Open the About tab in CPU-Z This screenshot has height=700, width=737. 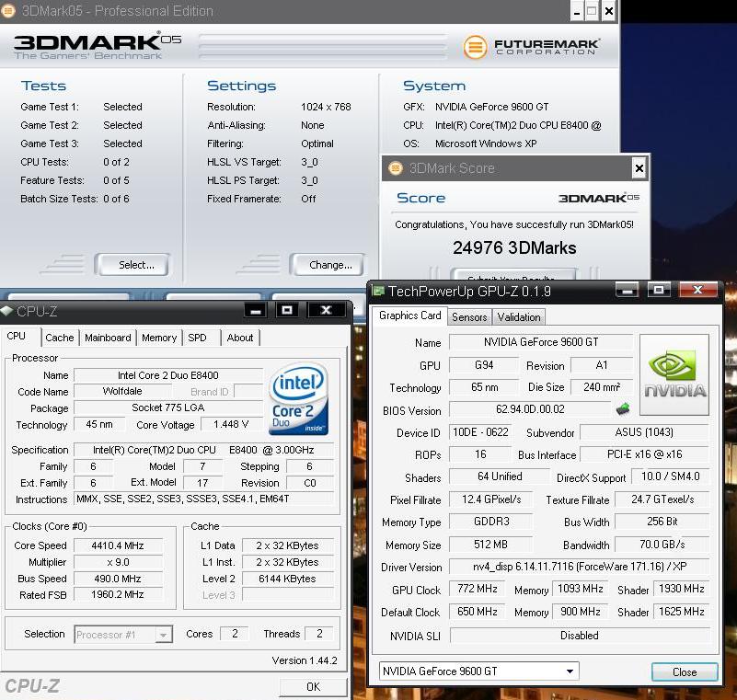[x=240, y=338]
